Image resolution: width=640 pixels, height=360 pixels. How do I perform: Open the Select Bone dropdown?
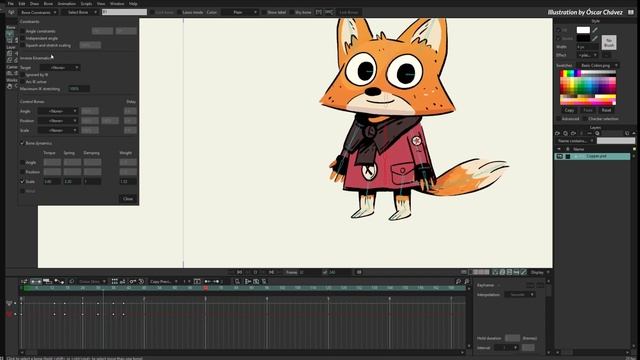(x=80, y=12)
